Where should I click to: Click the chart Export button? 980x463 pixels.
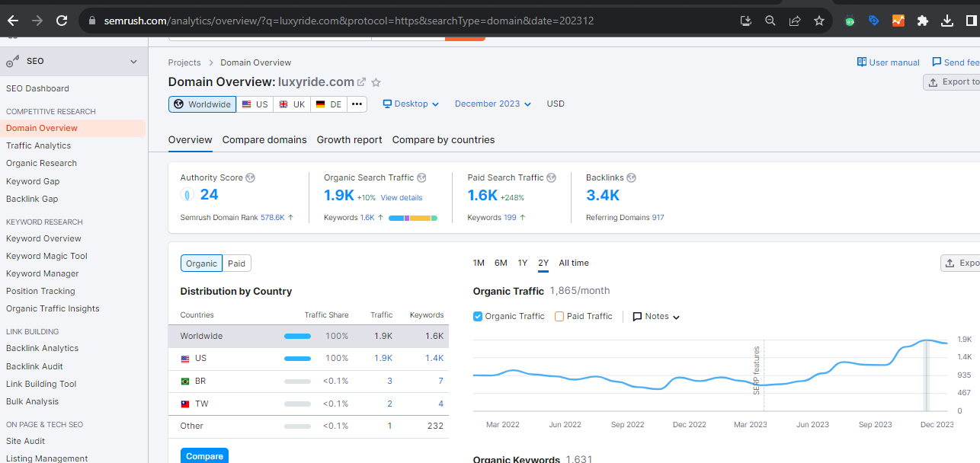(960, 263)
